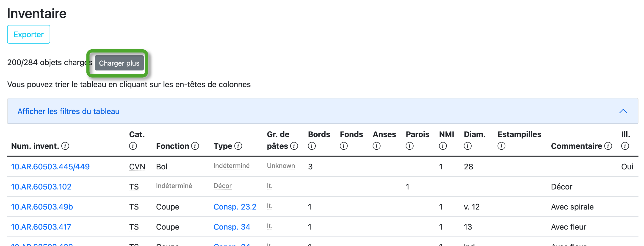This screenshot has height=246, width=644.
Task: Sort table by Parois column header
Action: point(417,134)
